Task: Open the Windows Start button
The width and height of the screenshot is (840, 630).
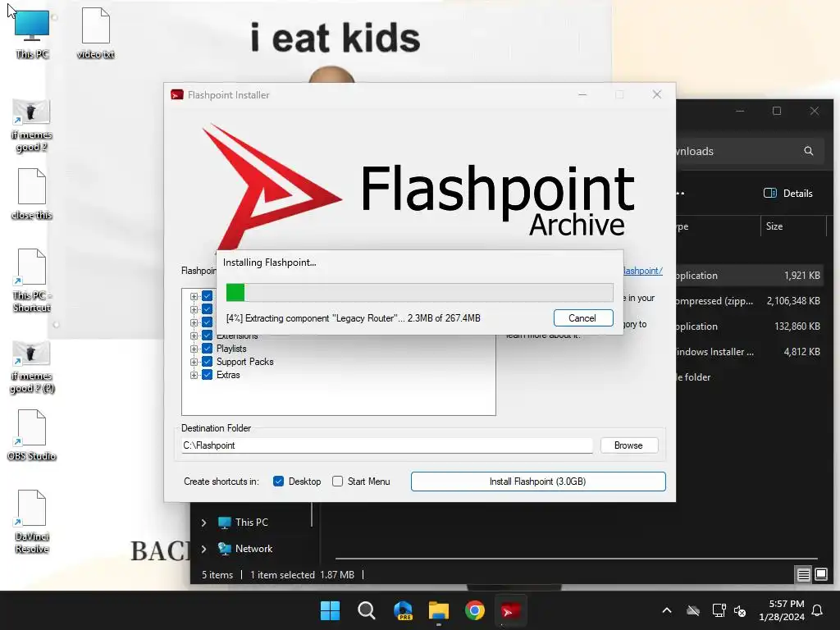Action: tap(330, 610)
